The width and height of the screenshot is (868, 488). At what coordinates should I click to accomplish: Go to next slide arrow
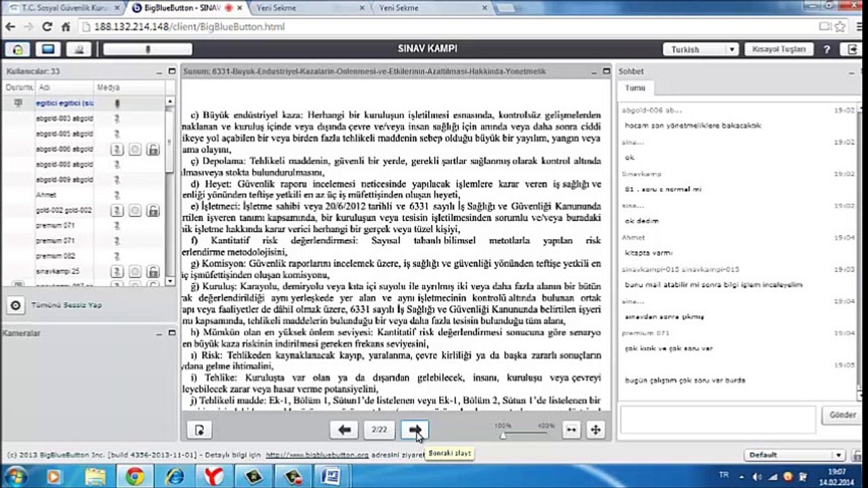point(415,430)
